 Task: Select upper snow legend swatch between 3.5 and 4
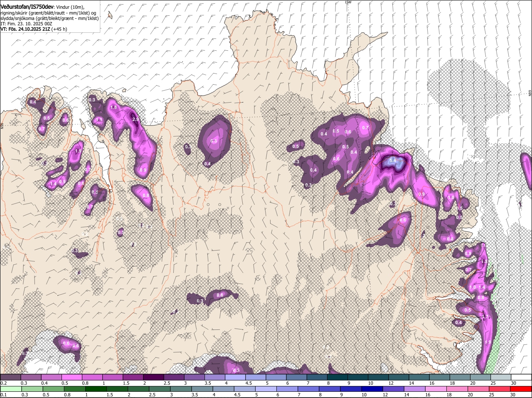(x=215, y=377)
